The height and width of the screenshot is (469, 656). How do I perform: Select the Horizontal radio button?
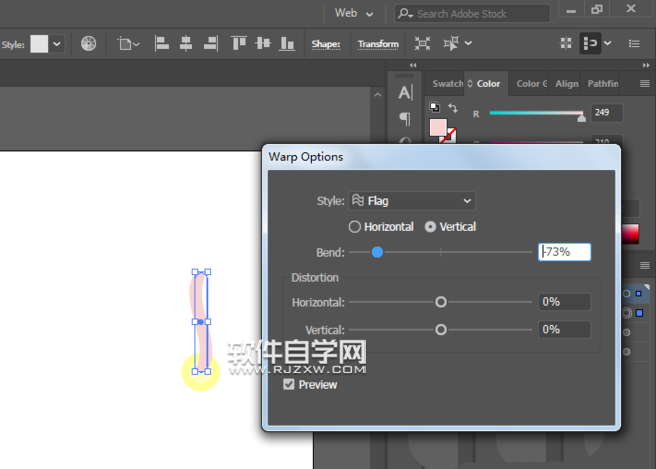(355, 227)
